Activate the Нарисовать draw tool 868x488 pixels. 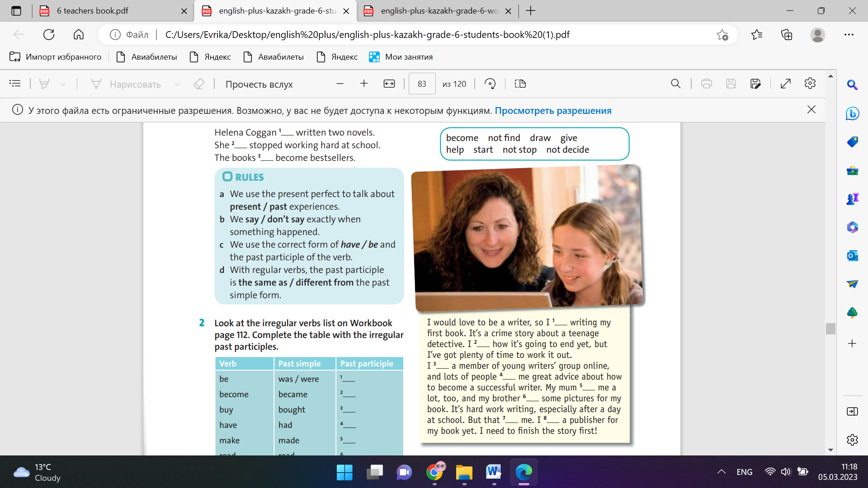pyautogui.click(x=126, y=84)
